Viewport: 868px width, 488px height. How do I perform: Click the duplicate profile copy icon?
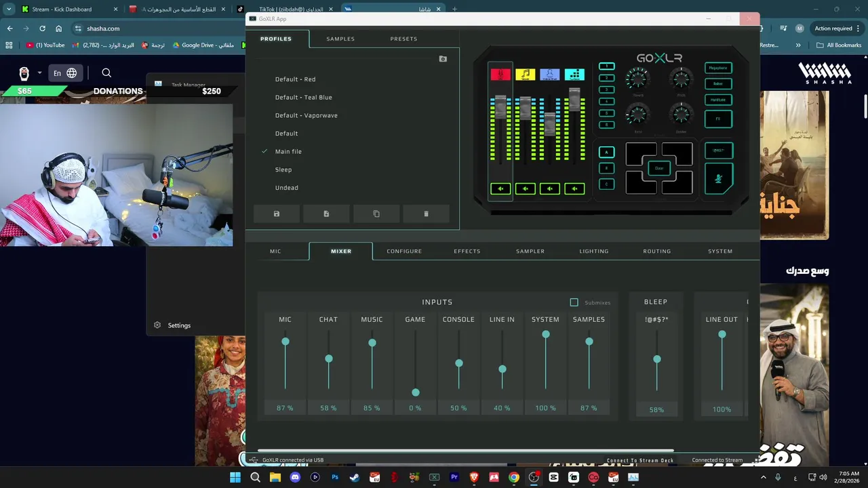click(x=376, y=214)
